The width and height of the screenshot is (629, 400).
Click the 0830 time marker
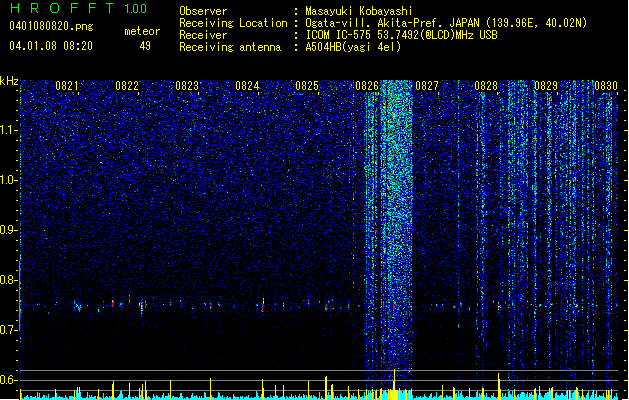[x=606, y=86]
